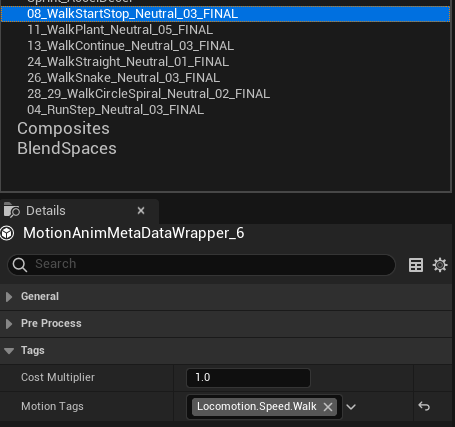Image resolution: width=455 pixels, height=427 pixels.
Task: Edit the Cost Multiplier value field
Action: [248, 378]
